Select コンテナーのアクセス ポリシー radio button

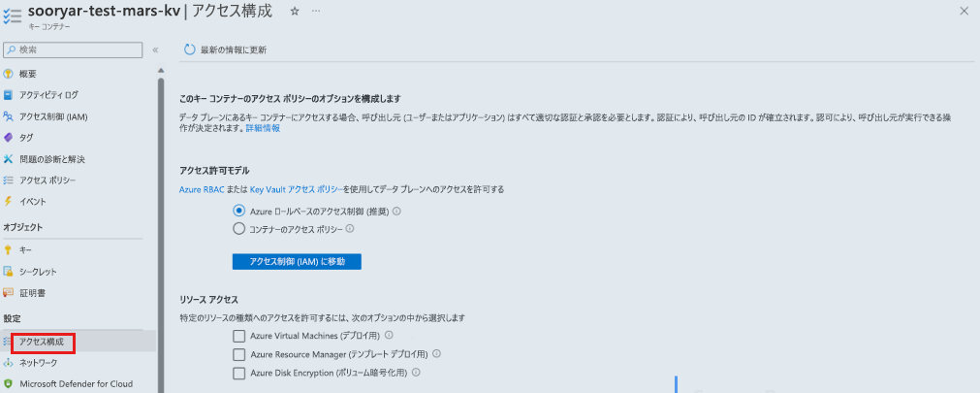238,229
